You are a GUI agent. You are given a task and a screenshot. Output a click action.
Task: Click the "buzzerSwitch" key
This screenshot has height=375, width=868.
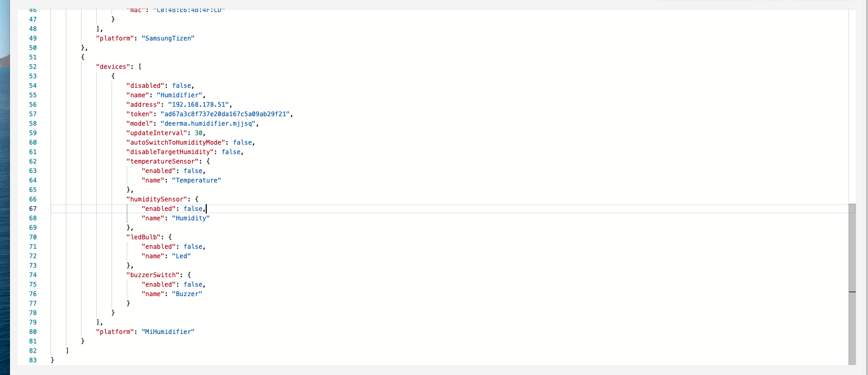click(x=155, y=275)
